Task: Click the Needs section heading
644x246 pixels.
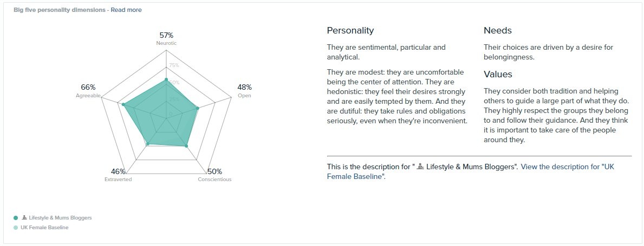Action: pos(497,30)
